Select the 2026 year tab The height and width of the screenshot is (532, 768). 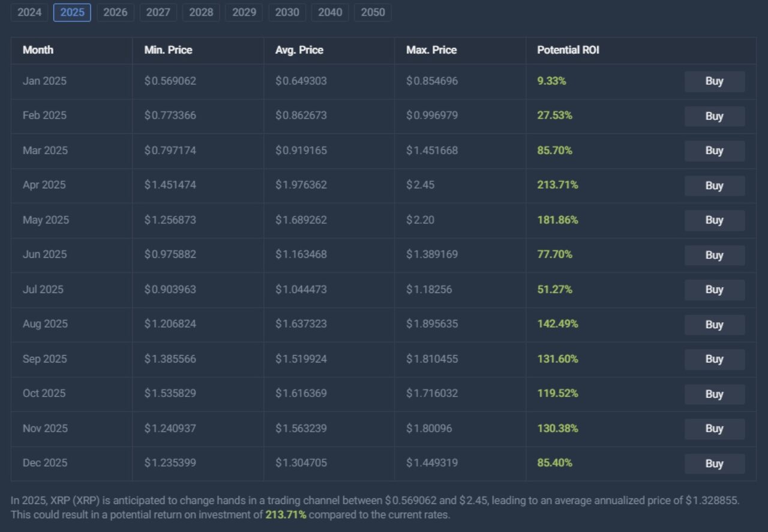pos(115,13)
